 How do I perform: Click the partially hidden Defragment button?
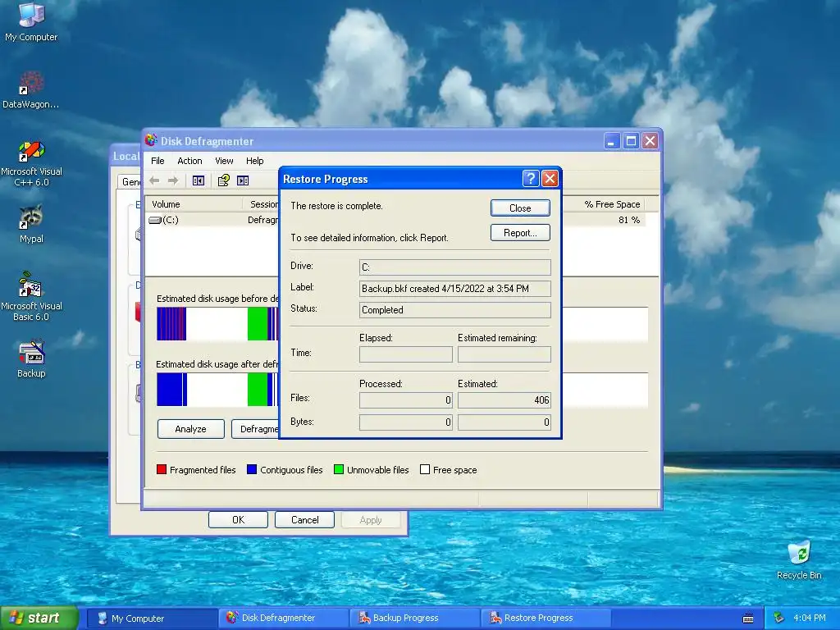click(256, 429)
